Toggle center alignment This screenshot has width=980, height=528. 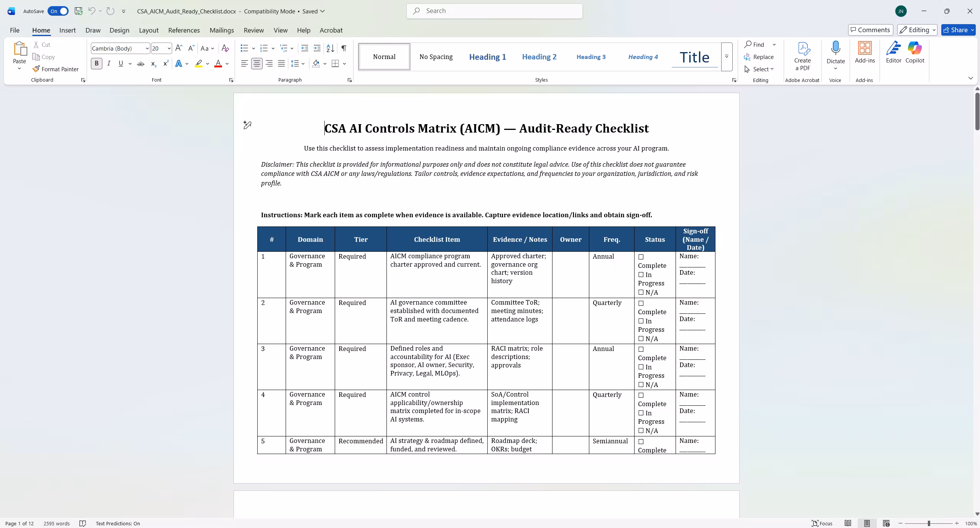257,64
